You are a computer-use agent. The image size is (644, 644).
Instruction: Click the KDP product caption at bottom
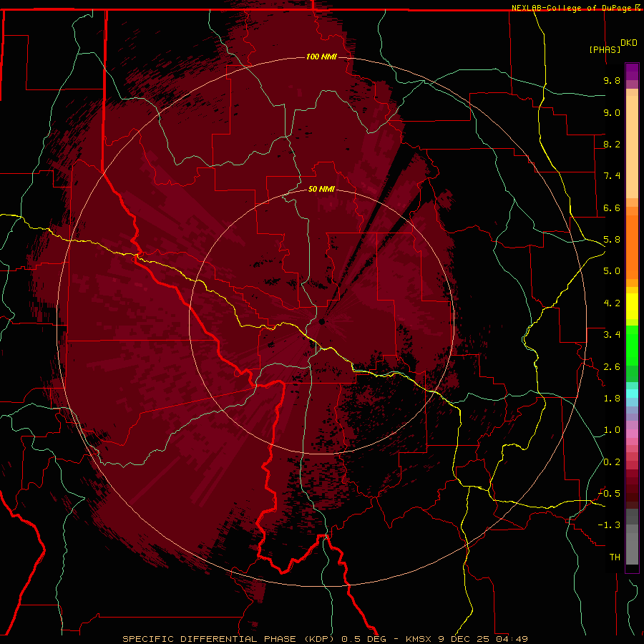(x=325, y=639)
